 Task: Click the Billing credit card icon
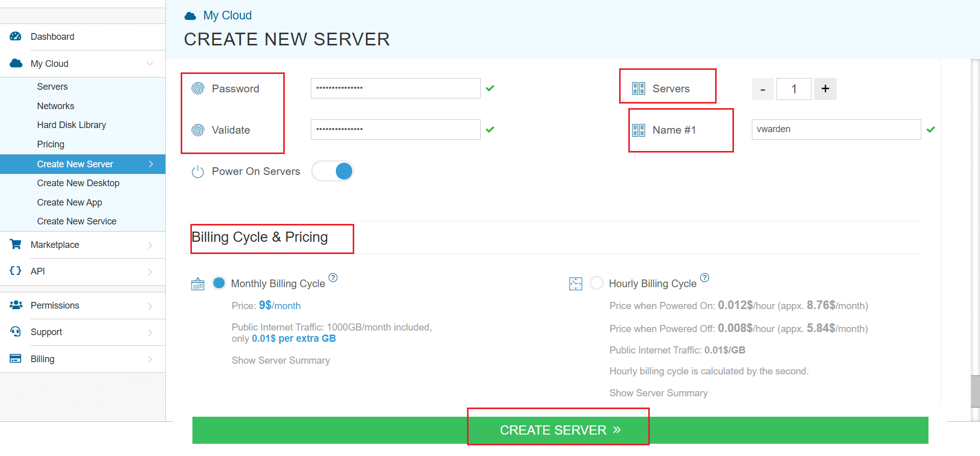point(16,359)
